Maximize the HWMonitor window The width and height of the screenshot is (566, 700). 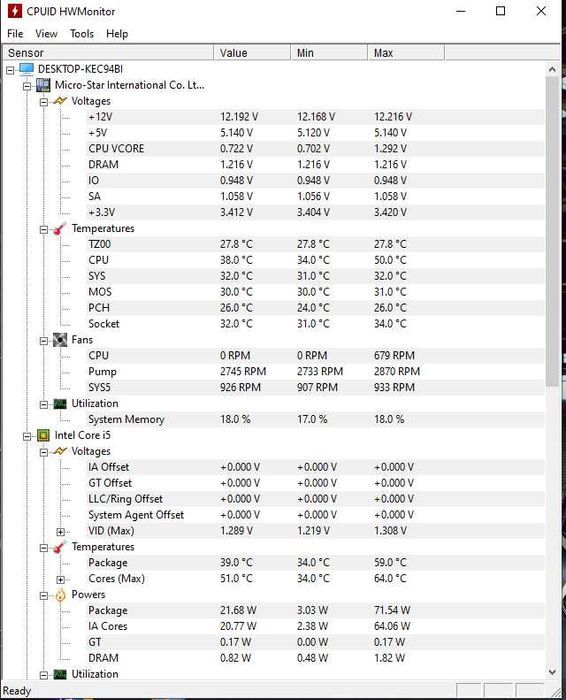pyautogui.click(x=501, y=11)
